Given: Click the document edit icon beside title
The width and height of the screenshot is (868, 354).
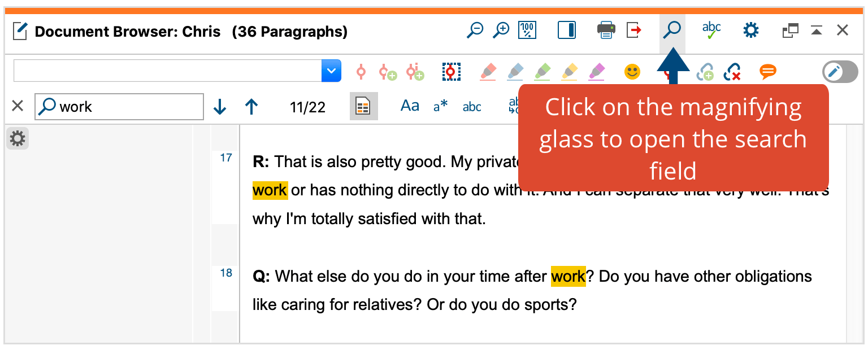Looking at the screenshot, I should [x=20, y=31].
